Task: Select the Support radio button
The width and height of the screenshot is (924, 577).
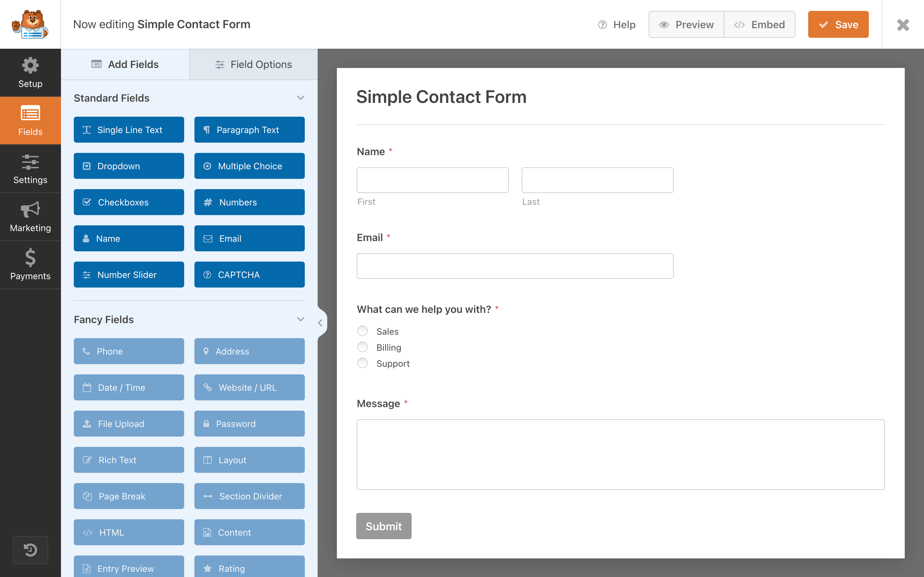Action: (x=363, y=362)
